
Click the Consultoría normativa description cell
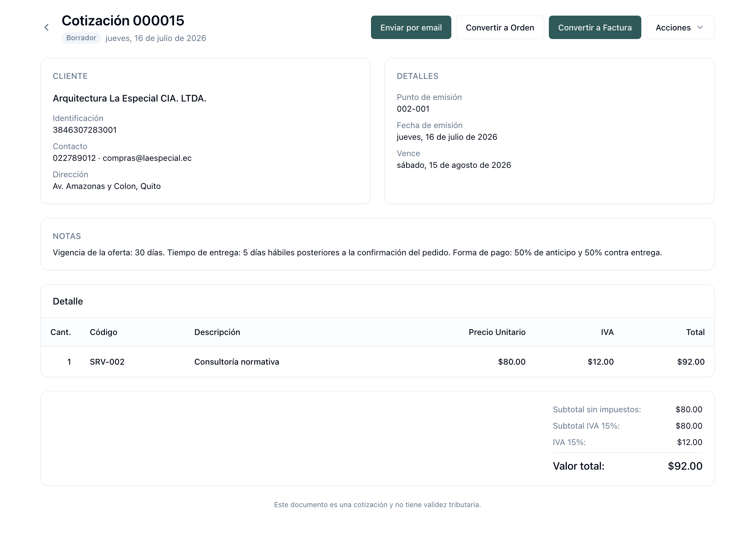point(237,362)
